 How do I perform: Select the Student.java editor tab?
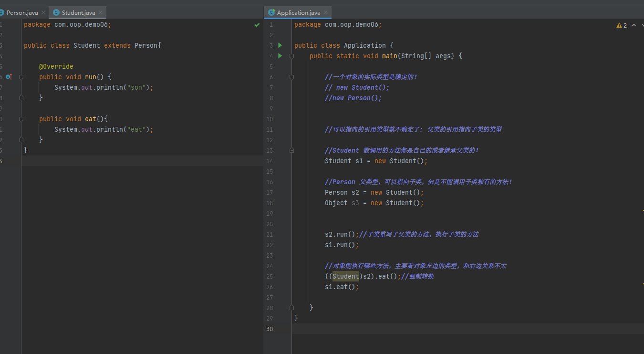[x=78, y=13]
